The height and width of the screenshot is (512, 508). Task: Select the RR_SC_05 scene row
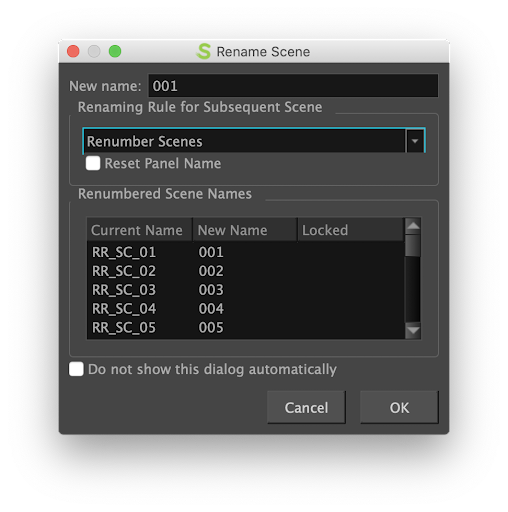tap(246, 328)
